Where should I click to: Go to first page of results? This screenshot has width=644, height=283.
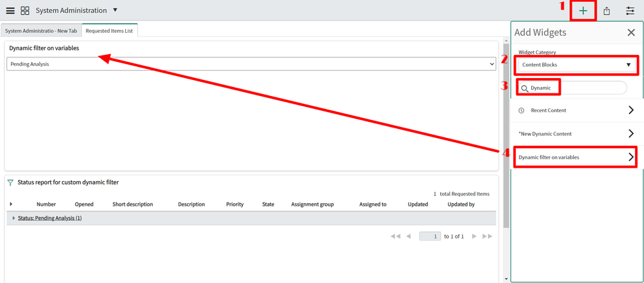(x=396, y=236)
